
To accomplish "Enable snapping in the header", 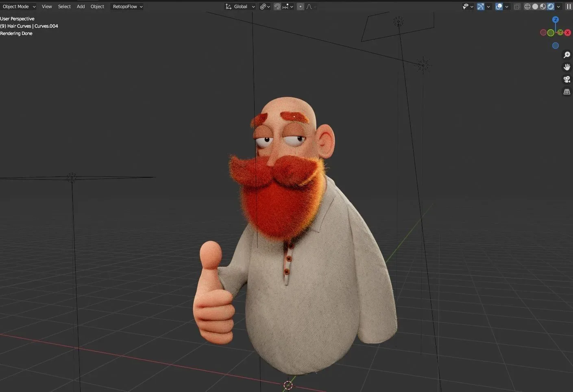I will click(277, 7).
